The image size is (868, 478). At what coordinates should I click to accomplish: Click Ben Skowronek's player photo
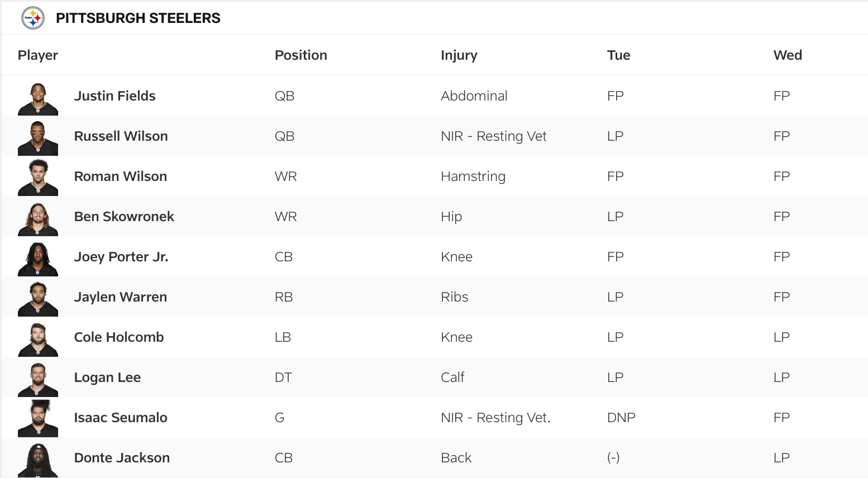(38, 219)
